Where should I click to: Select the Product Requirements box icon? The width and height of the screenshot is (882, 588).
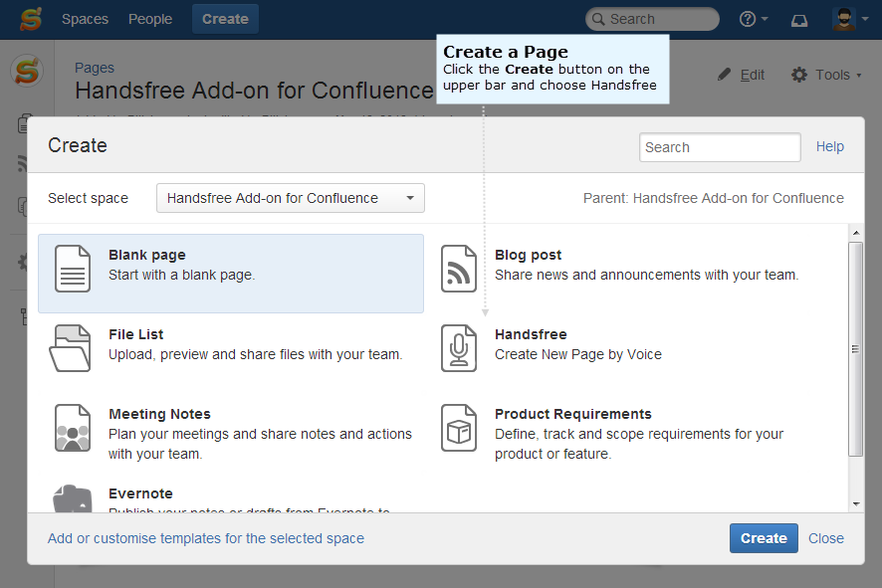tap(459, 428)
